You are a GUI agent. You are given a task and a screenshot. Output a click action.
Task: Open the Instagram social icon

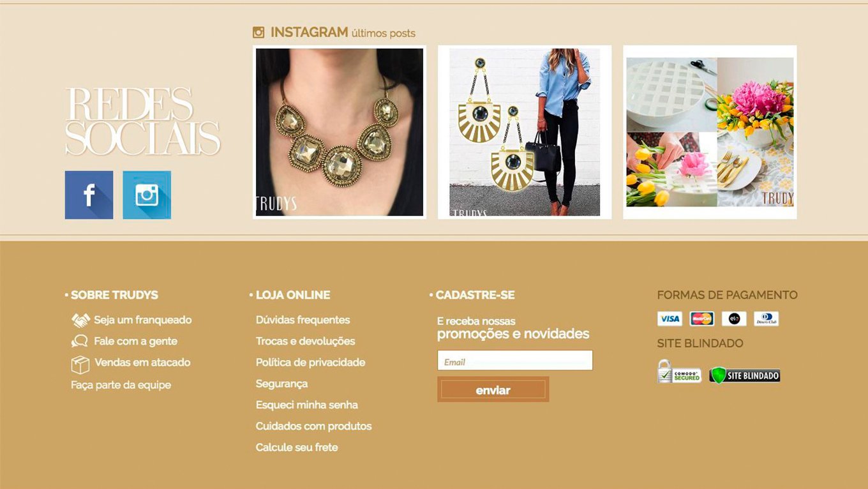click(147, 195)
